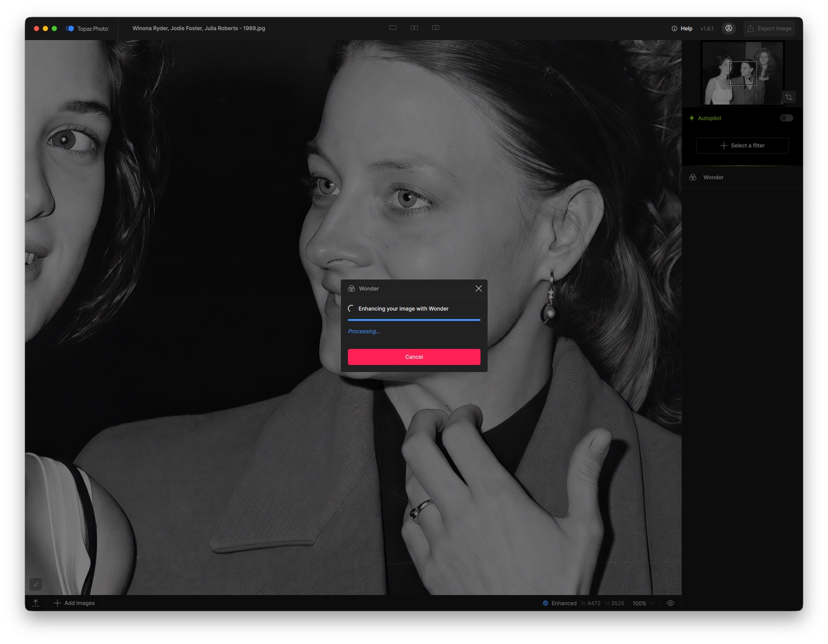Expand the Select a filter menu

click(x=742, y=146)
